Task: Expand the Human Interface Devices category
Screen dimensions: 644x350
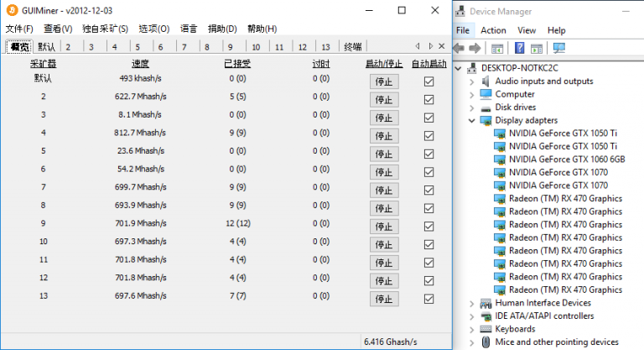Action: tap(473, 303)
